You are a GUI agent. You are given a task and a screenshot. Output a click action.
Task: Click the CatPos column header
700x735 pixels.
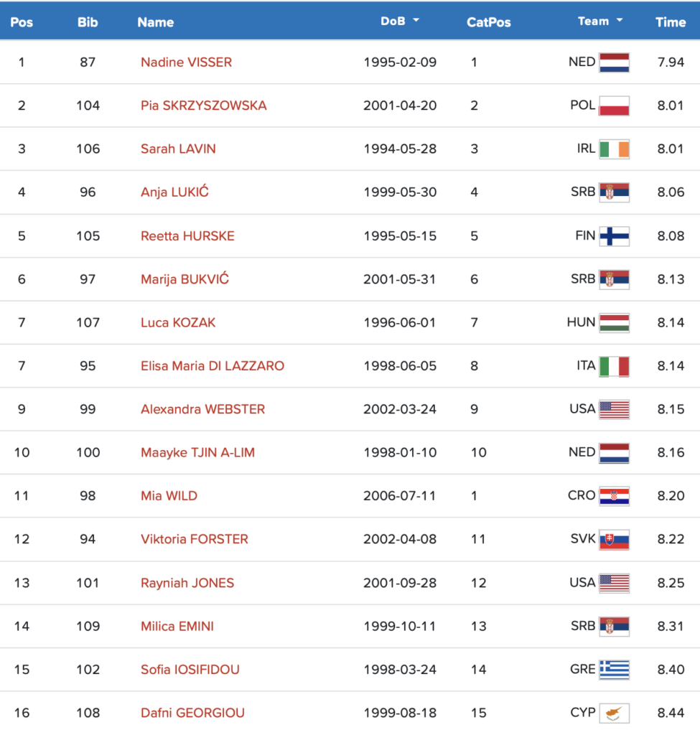coord(488,22)
